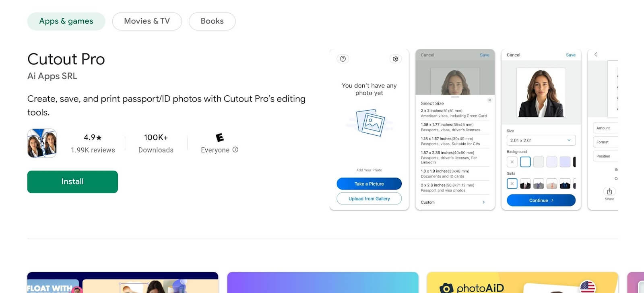Screen dimensions: 644x293
Task: Install the Cutout Pro app
Action: [x=72, y=182]
